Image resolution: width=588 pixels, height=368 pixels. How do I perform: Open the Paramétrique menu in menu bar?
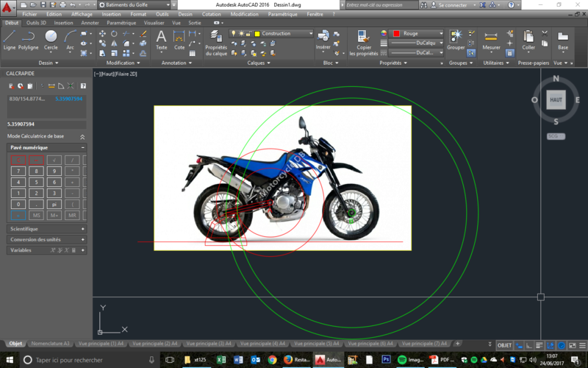tap(282, 14)
